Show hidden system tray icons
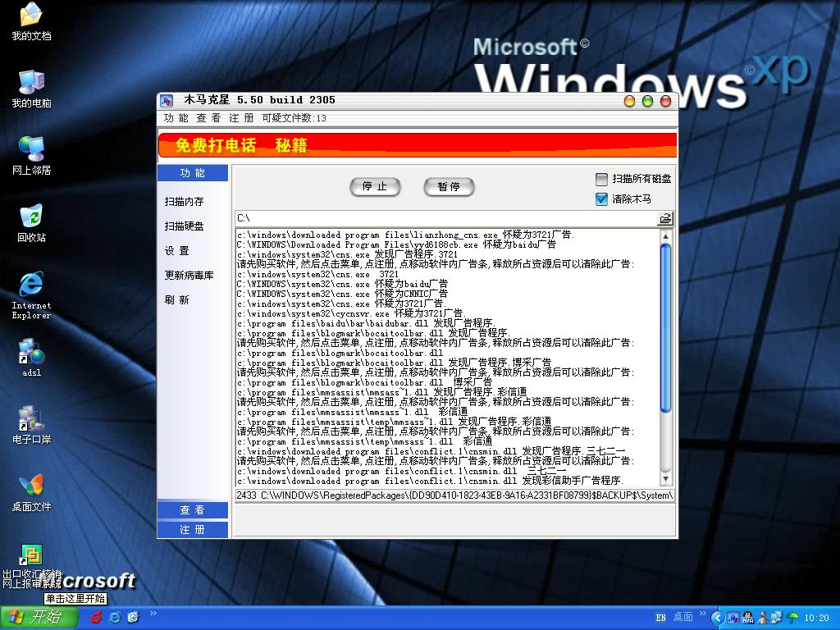 [x=717, y=618]
